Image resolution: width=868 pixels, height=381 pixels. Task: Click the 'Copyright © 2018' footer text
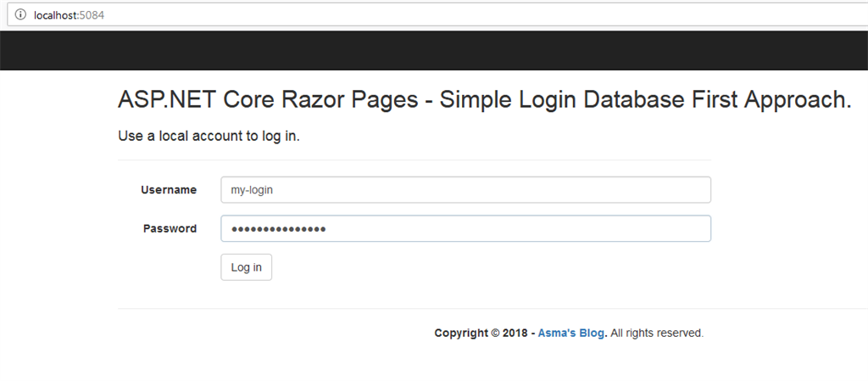(481, 333)
